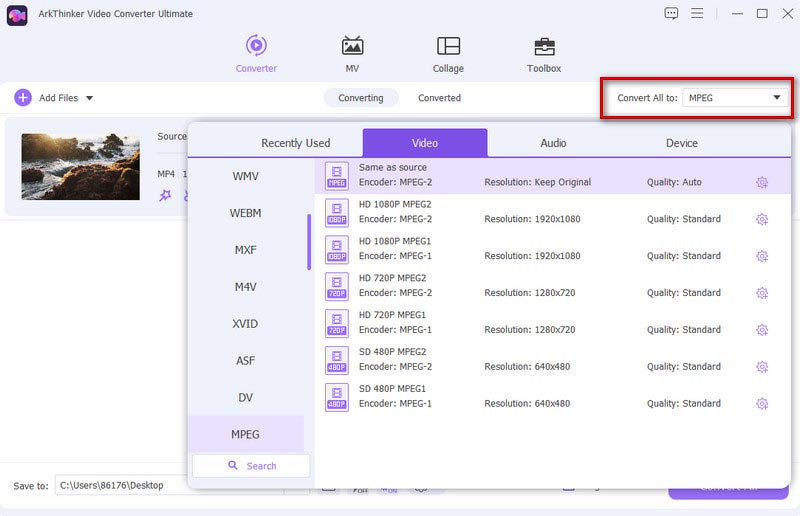Choose the SD 480P MPEG2 preset
Screen dimensions: 800x516
click(x=553, y=360)
